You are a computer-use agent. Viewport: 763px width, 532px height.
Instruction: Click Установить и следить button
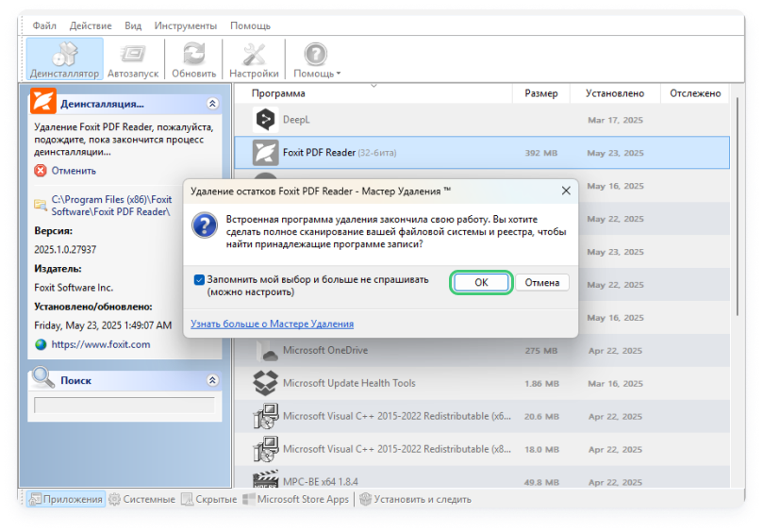(416, 499)
